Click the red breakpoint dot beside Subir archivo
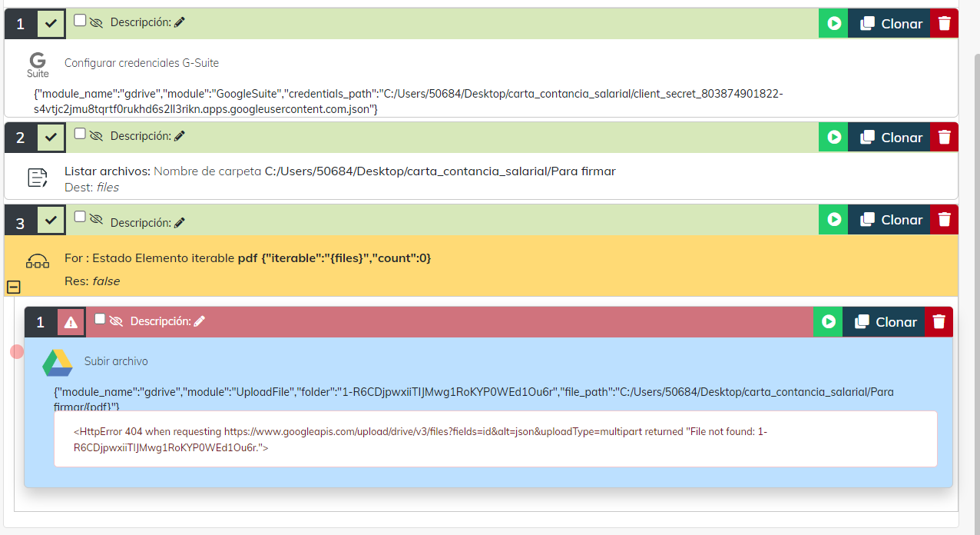 pos(17,351)
